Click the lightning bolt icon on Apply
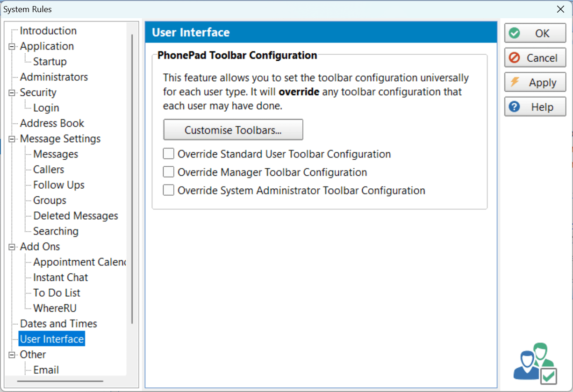The image size is (573, 392). pyautogui.click(x=515, y=82)
